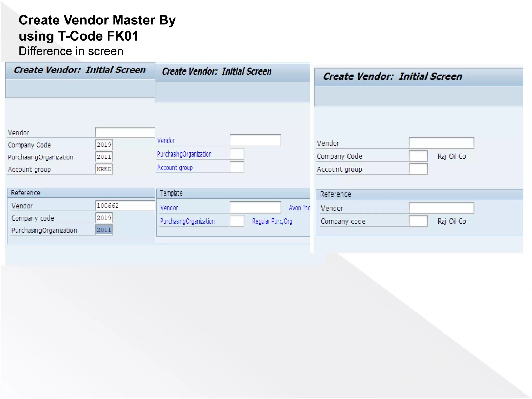This screenshot has height=399, width=532.
Task: Click slide title 'Create Vendor Master By'
Action: 97,20
